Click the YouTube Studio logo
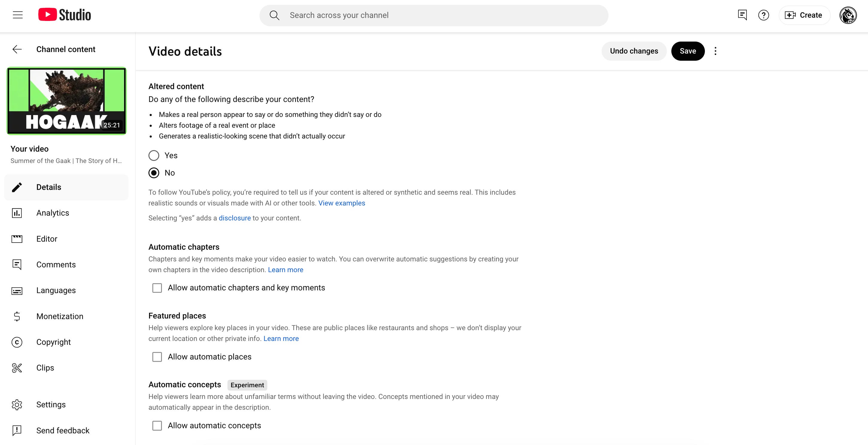This screenshot has height=445, width=868. [64, 15]
